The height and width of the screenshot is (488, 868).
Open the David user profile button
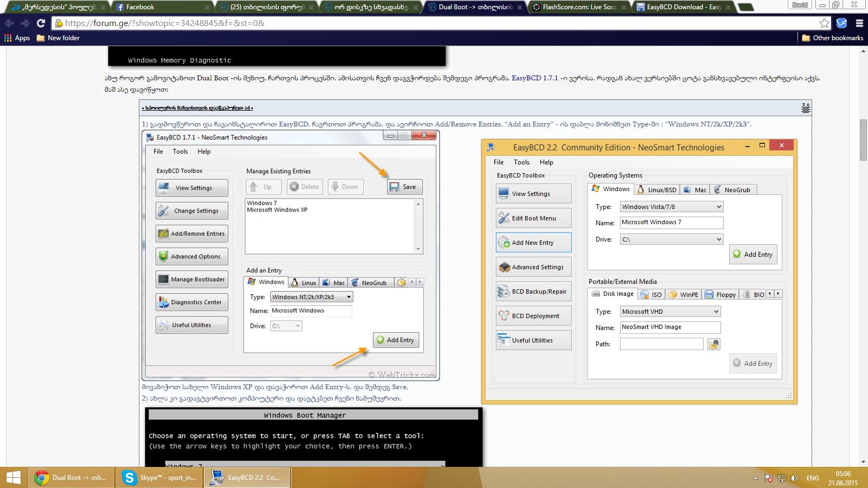click(800, 5)
